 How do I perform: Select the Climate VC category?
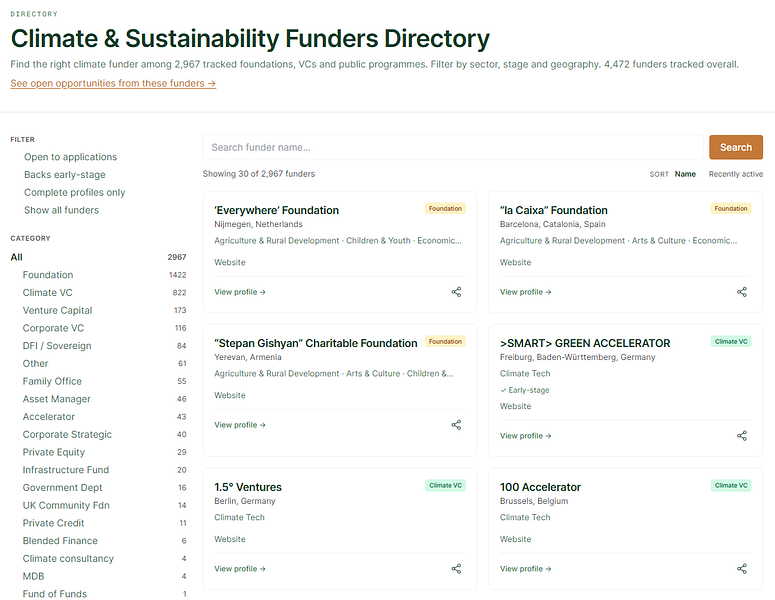(x=104, y=293)
